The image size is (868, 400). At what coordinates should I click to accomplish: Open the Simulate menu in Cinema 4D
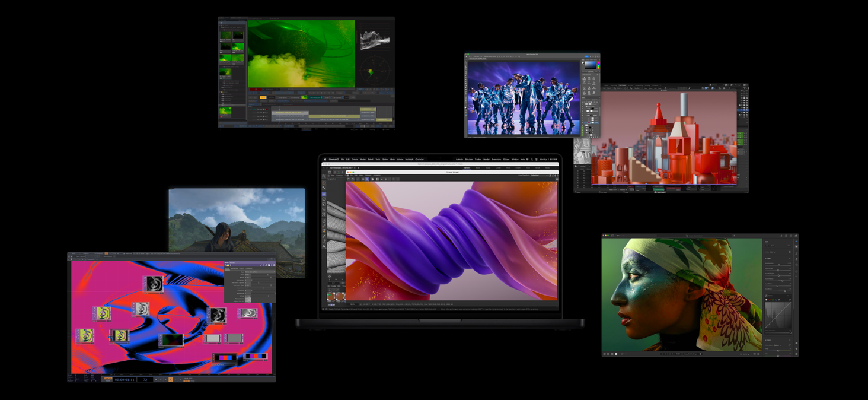point(469,160)
